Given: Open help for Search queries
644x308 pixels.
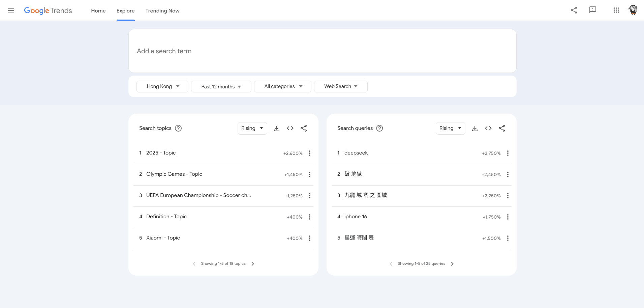Looking at the screenshot, I should tap(379, 128).
